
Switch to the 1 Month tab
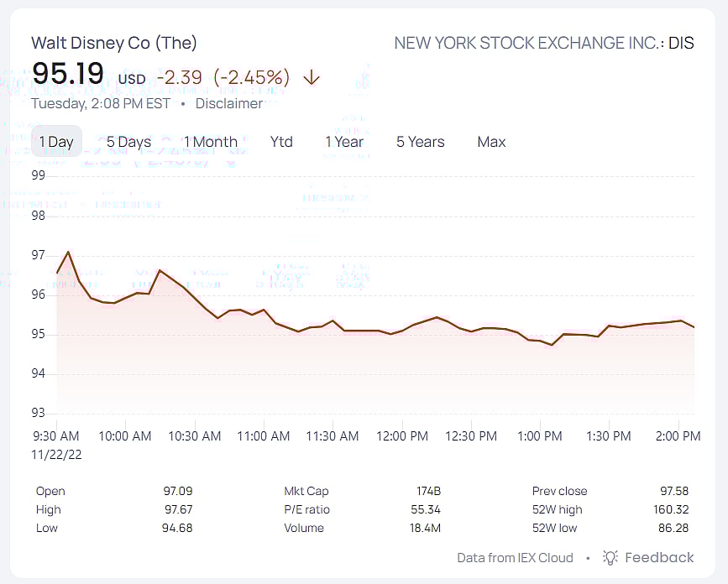click(211, 142)
